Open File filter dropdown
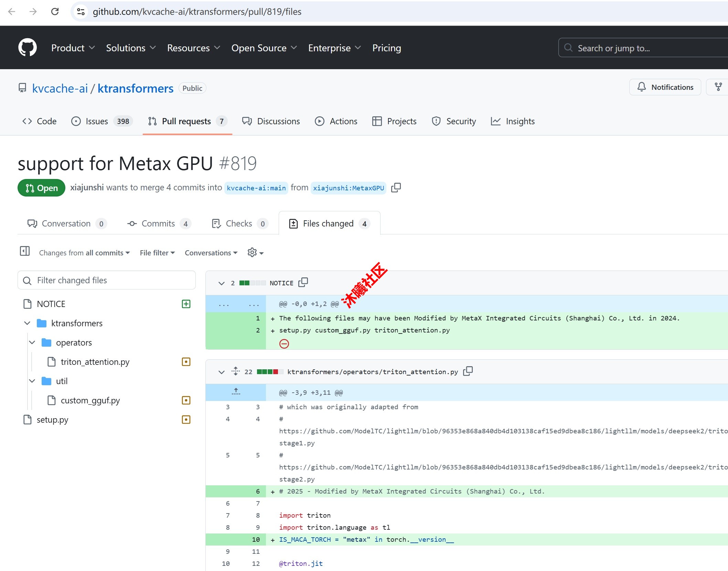Viewport: 728px width, 571px height. (157, 253)
